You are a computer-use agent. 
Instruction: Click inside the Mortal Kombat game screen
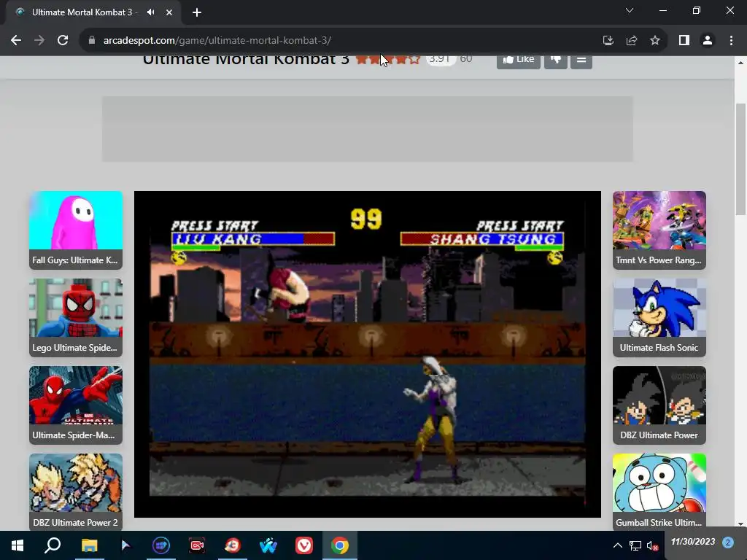[x=368, y=354]
